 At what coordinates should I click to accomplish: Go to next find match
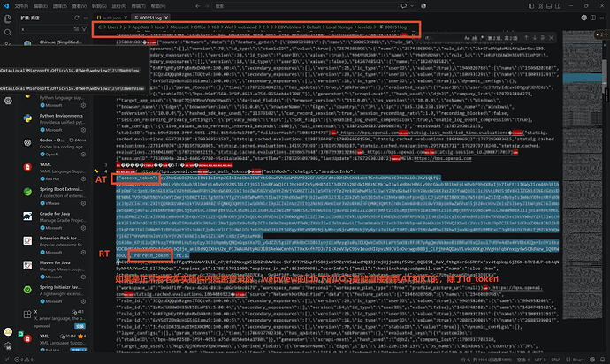535,38
